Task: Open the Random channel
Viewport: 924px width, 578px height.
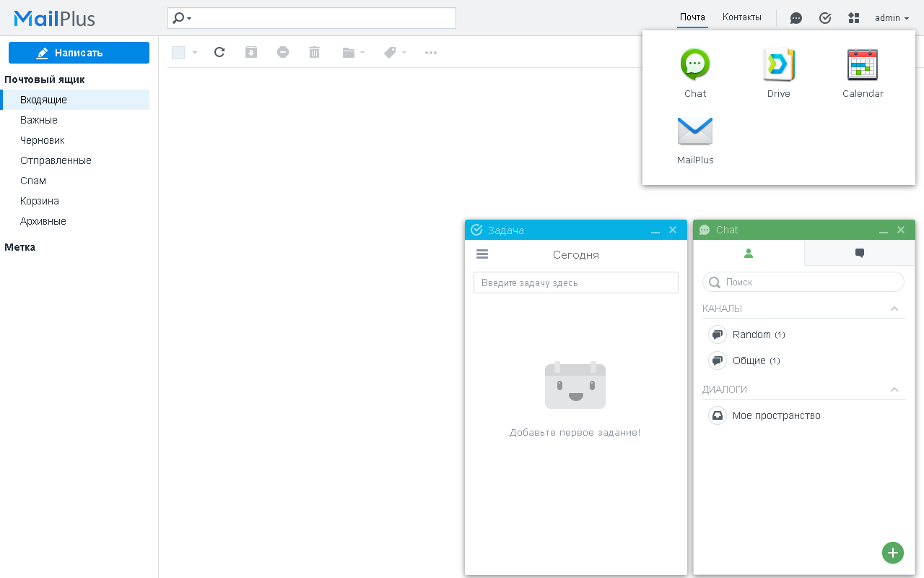Action: pos(803,335)
